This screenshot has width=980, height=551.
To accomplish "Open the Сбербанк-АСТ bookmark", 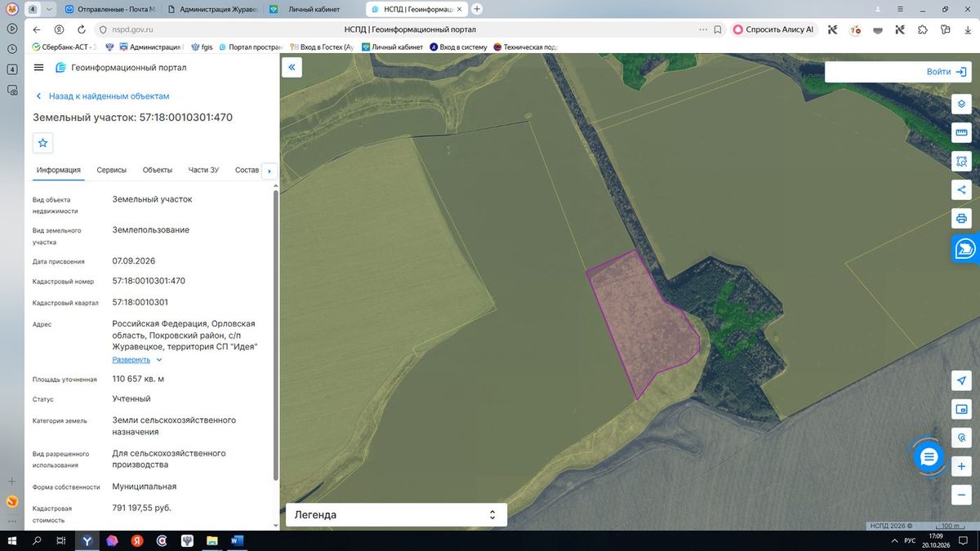I will 64,47.
